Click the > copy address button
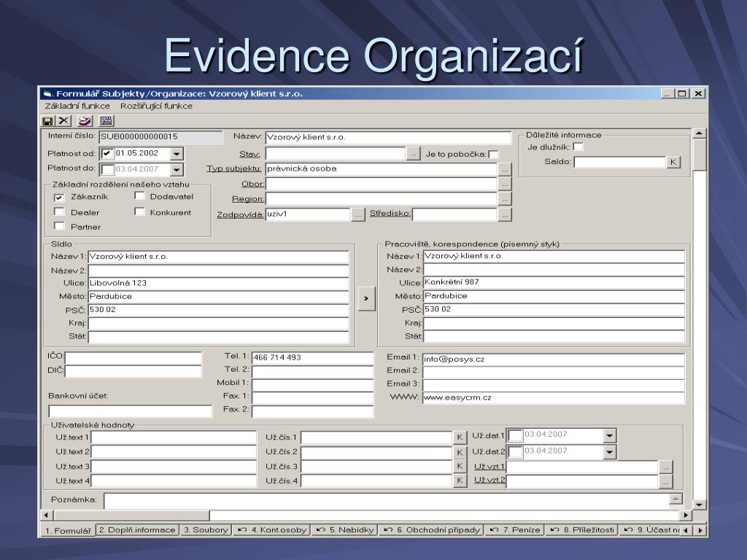Viewport: 747px width, 560px height. click(366, 298)
